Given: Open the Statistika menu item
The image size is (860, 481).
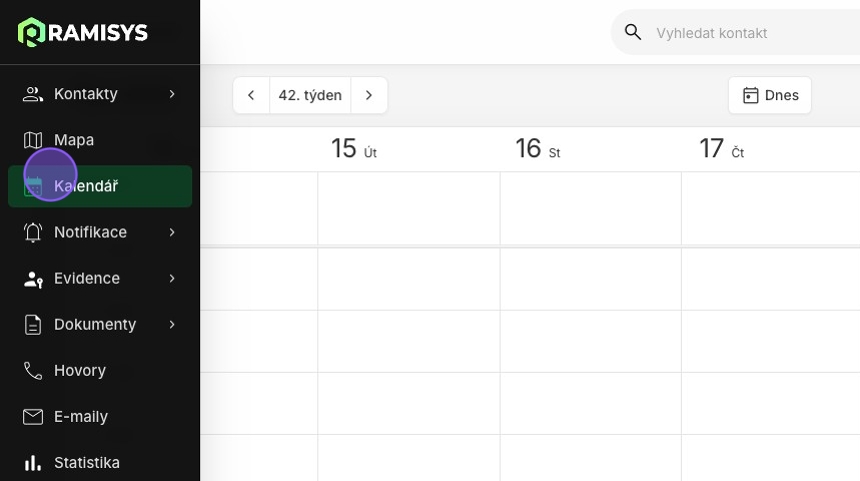Looking at the screenshot, I should (100, 462).
